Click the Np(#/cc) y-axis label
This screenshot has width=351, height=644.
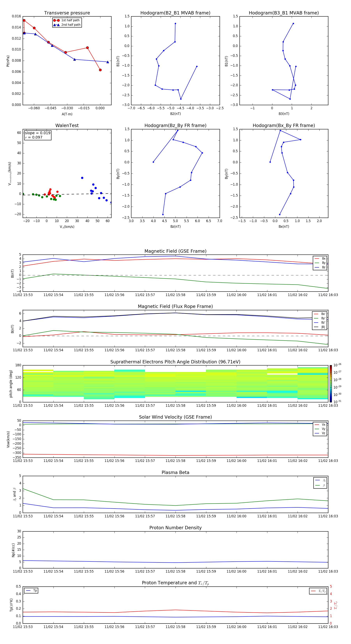tap(13, 550)
